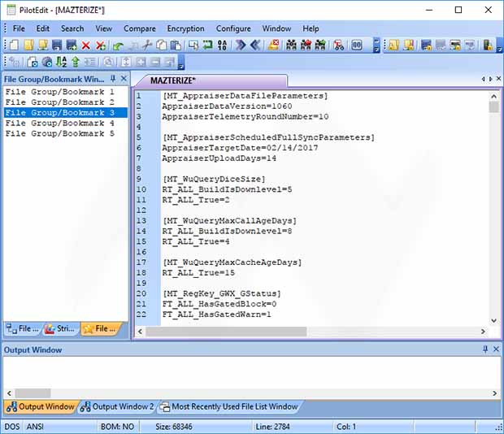Select starred File... bookmark tab
This screenshot has height=434, width=504.
[x=100, y=328]
